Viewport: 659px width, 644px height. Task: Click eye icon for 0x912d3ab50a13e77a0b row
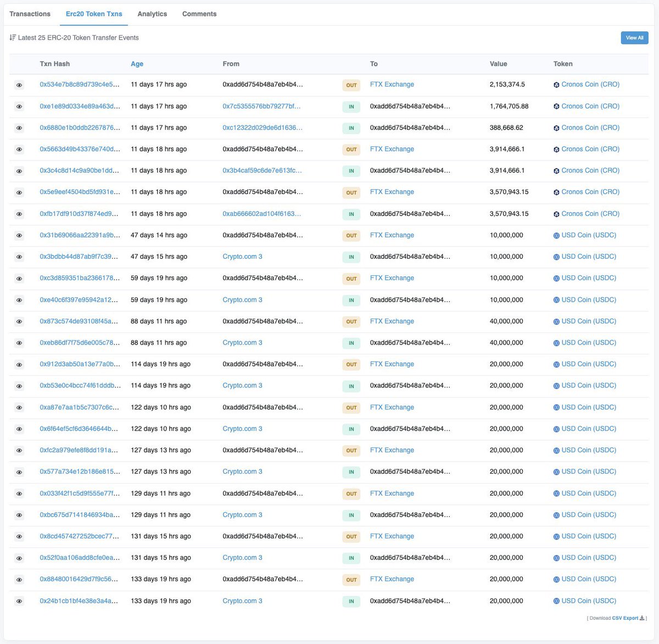pyautogui.click(x=19, y=364)
